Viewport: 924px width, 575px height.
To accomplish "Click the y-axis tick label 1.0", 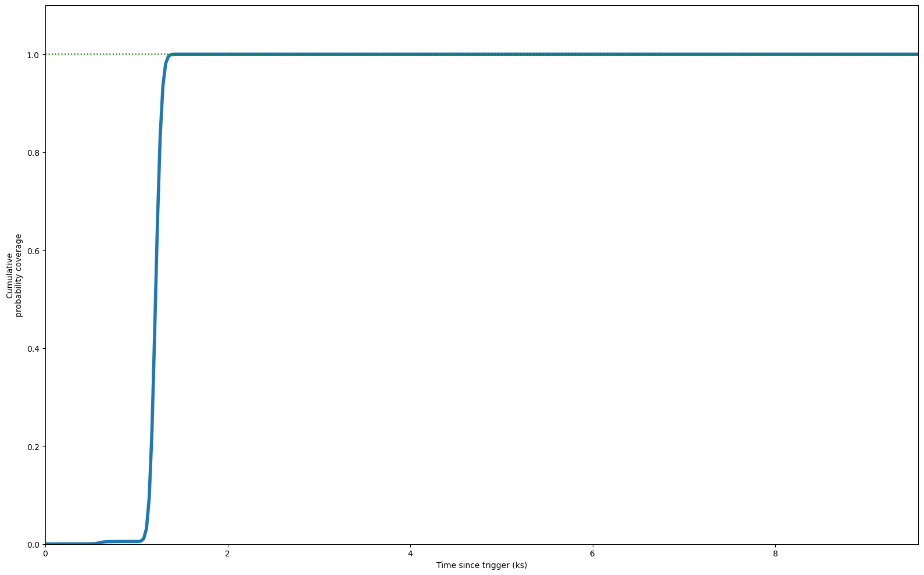I will click(33, 55).
